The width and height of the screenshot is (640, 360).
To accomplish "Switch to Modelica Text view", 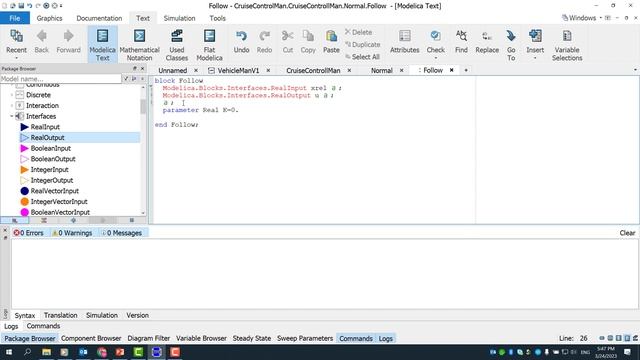I will point(102,45).
